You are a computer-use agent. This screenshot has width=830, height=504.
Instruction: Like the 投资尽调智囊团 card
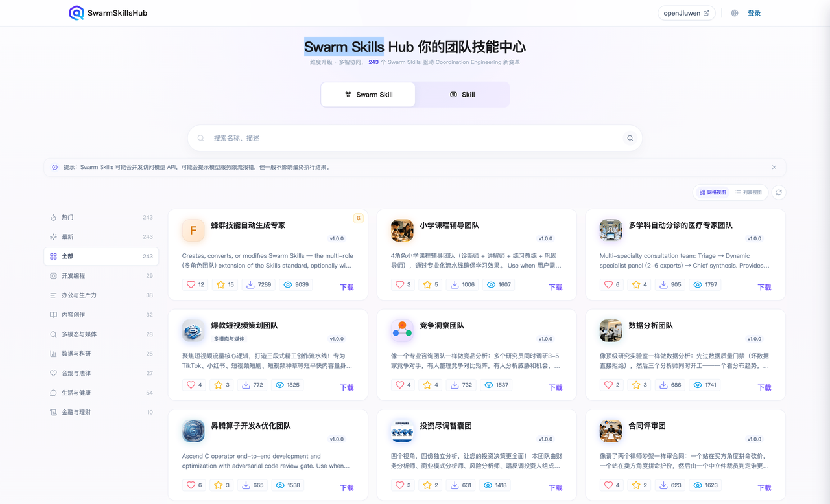[x=399, y=485]
